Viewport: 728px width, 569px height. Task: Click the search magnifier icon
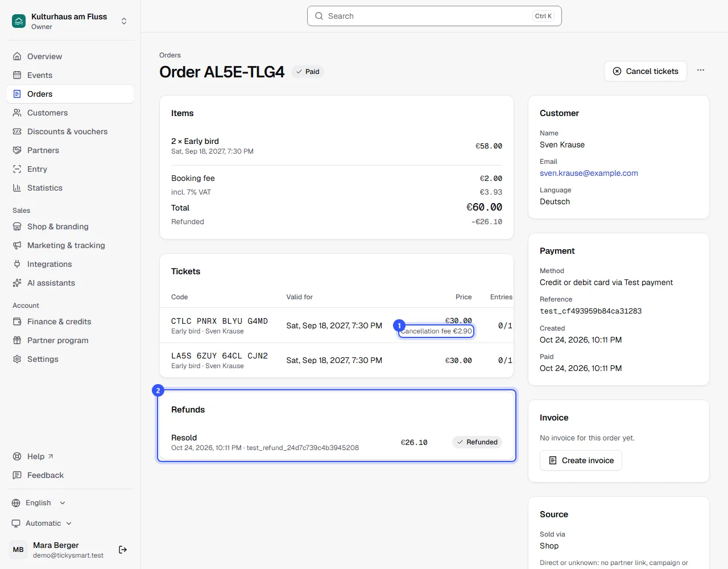pyautogui.click(x=319, y=16)
